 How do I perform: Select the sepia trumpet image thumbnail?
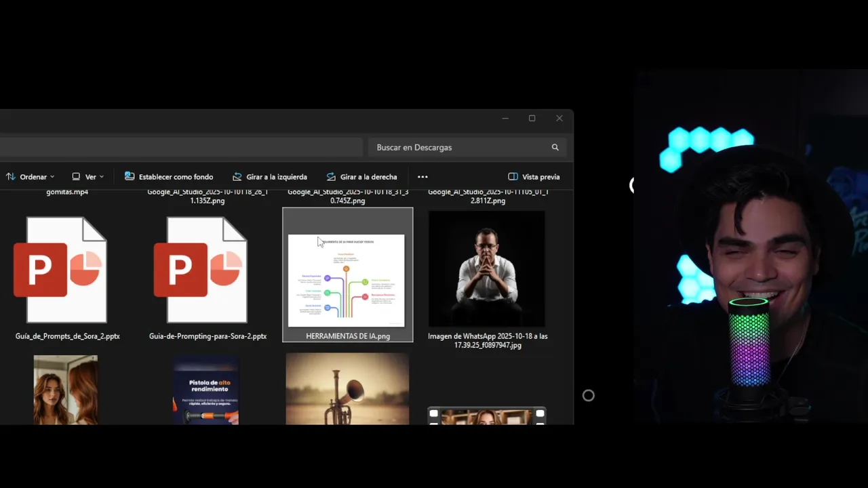347,388
